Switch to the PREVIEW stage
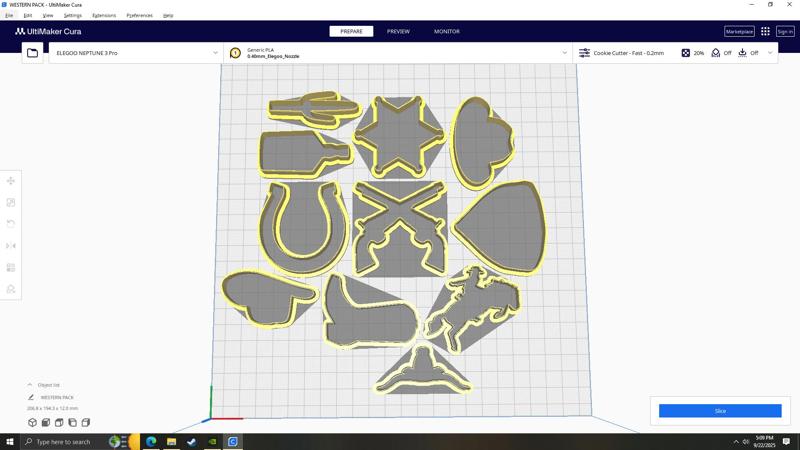The height and width of the screenshot is (450, 800). (398, 32)
